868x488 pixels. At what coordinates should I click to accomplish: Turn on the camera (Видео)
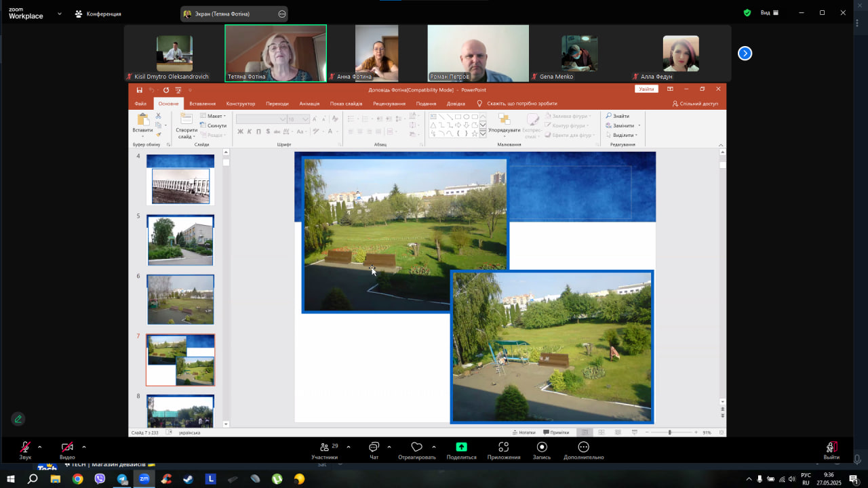click(x=67, y=447)
